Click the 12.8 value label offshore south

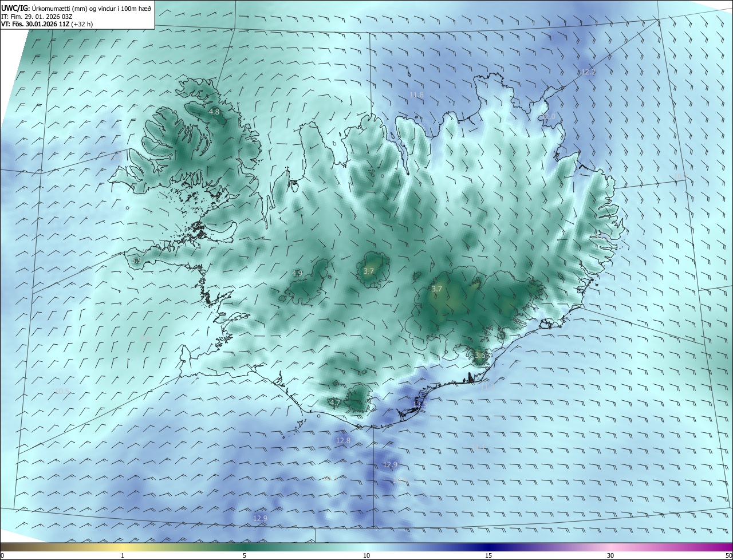click(342, 441)
